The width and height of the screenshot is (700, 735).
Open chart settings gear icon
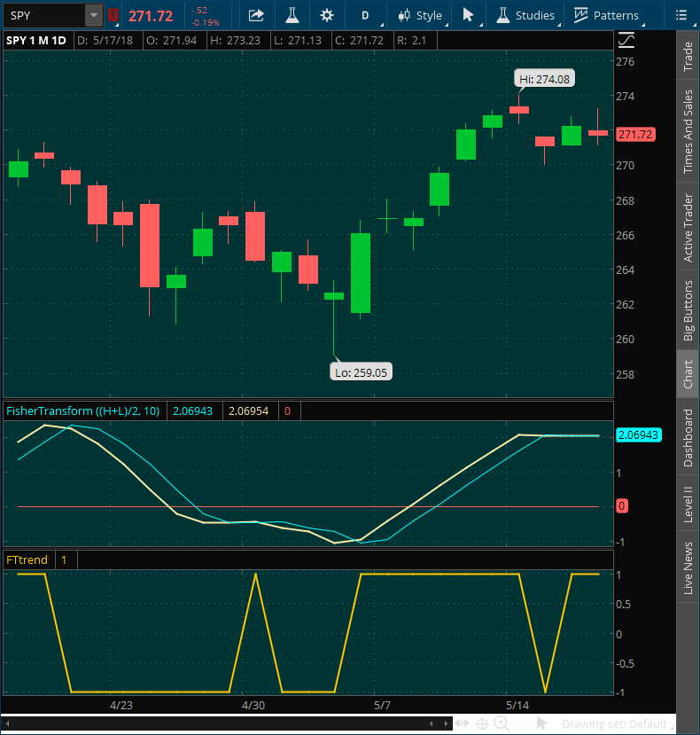tap(327, 15)
